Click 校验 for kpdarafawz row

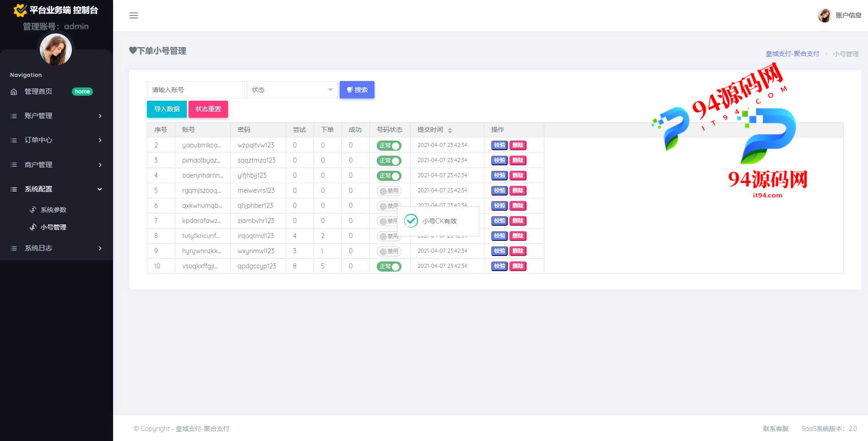click(x=499, y=221)
